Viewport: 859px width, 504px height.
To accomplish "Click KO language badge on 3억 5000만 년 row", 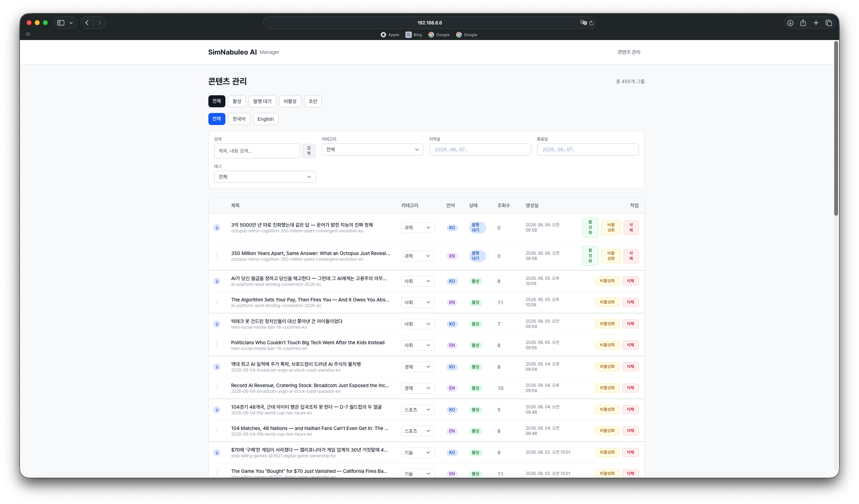I will [452, 228].
